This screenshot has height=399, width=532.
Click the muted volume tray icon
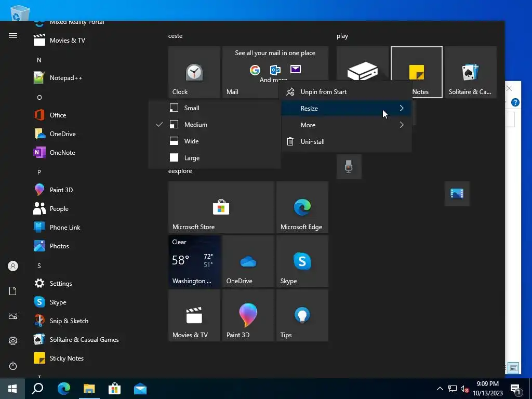tap(464, 389)
